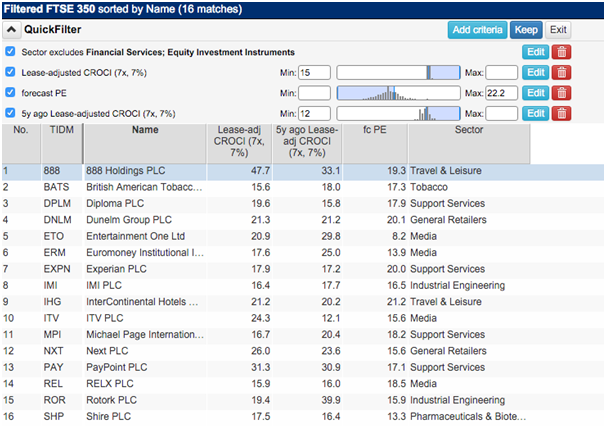Click 5y ago CROCI Min field showing 12

coord(314,114)
